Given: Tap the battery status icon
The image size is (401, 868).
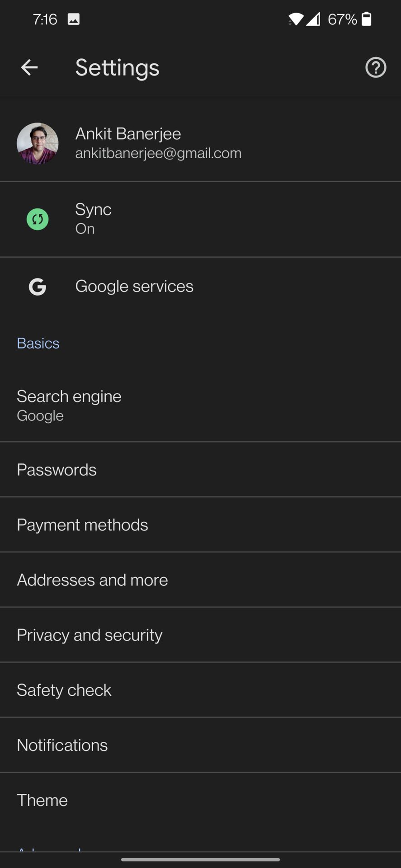Looking at the screenshot, I should 366,19.
